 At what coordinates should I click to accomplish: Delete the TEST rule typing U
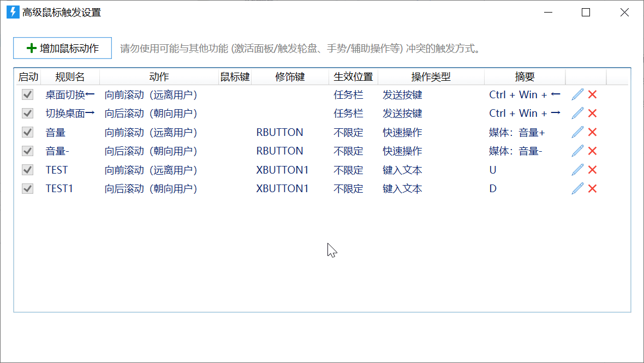(592, 170)
